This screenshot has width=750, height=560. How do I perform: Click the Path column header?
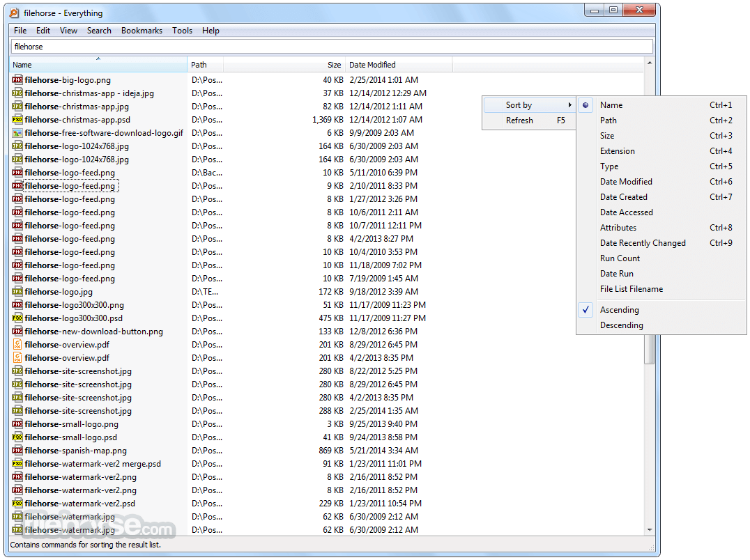pos(205,65)
